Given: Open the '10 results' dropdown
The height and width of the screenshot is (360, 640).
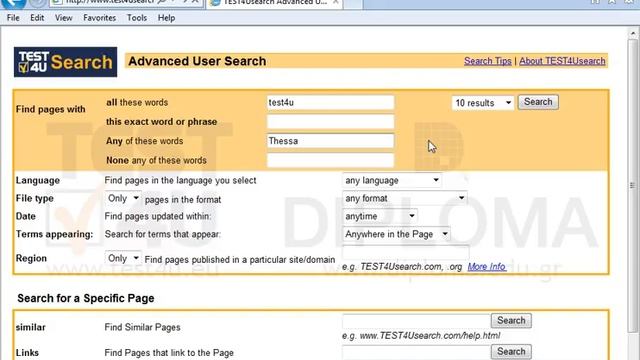Looking at the screenshot, I should pyautogui.click(x=483, y=103).
